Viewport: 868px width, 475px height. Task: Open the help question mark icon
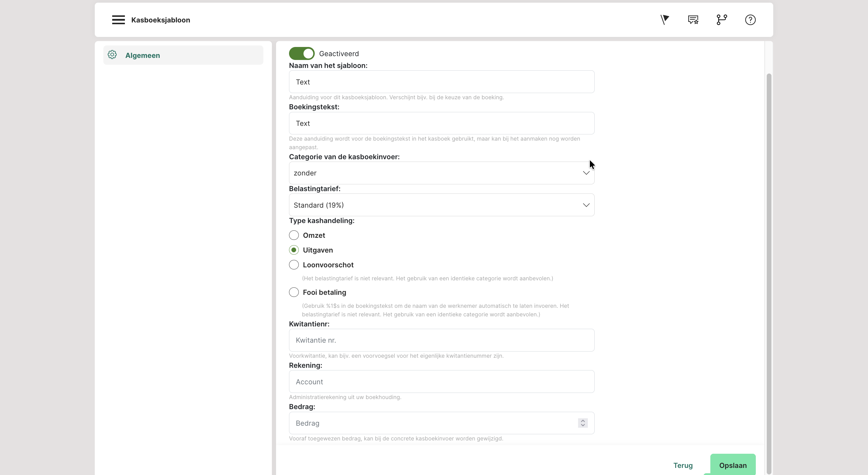750,20
